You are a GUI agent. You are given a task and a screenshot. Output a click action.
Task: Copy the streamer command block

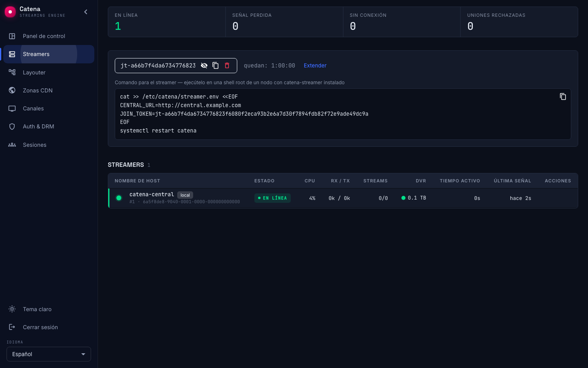pos(563,96)
